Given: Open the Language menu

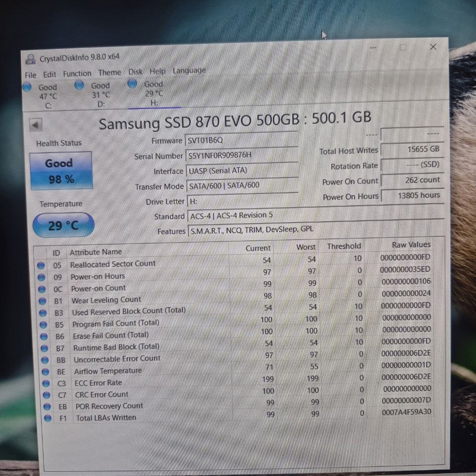Looking at the screenshot, I should (x=190, y=71).
